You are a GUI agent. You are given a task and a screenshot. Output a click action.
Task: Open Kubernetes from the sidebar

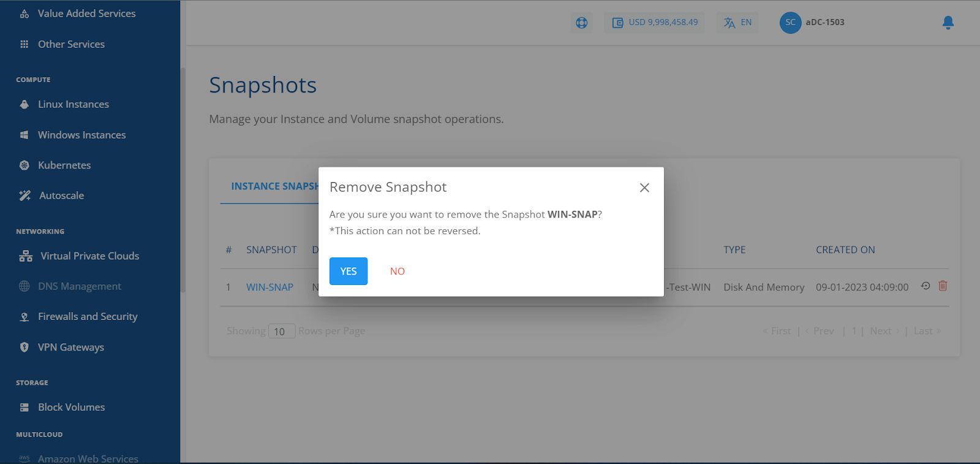(64, 165)
